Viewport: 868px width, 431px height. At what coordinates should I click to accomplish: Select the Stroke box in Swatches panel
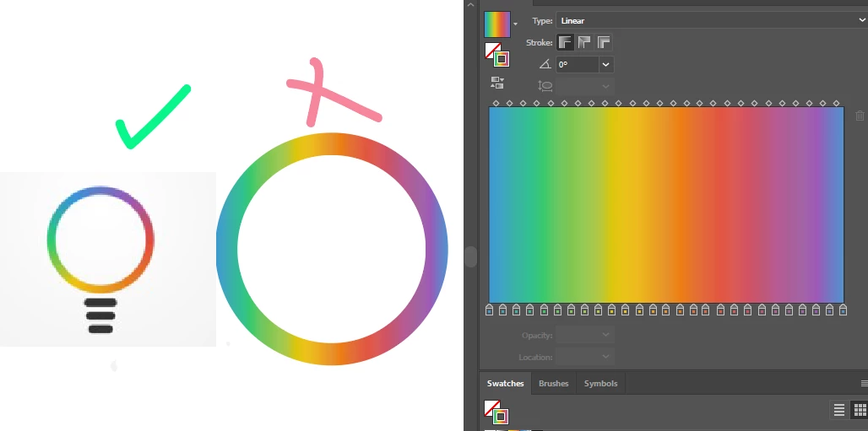(x=501, y=416)
